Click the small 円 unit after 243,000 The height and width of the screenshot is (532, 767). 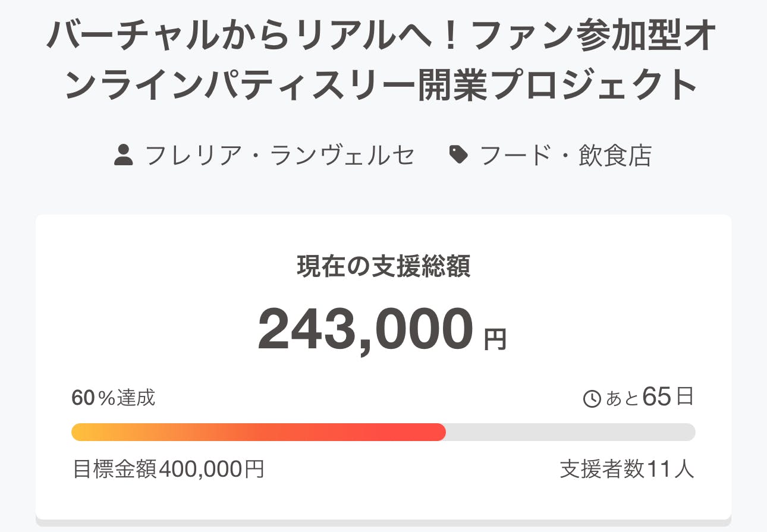tap(495, 340)
